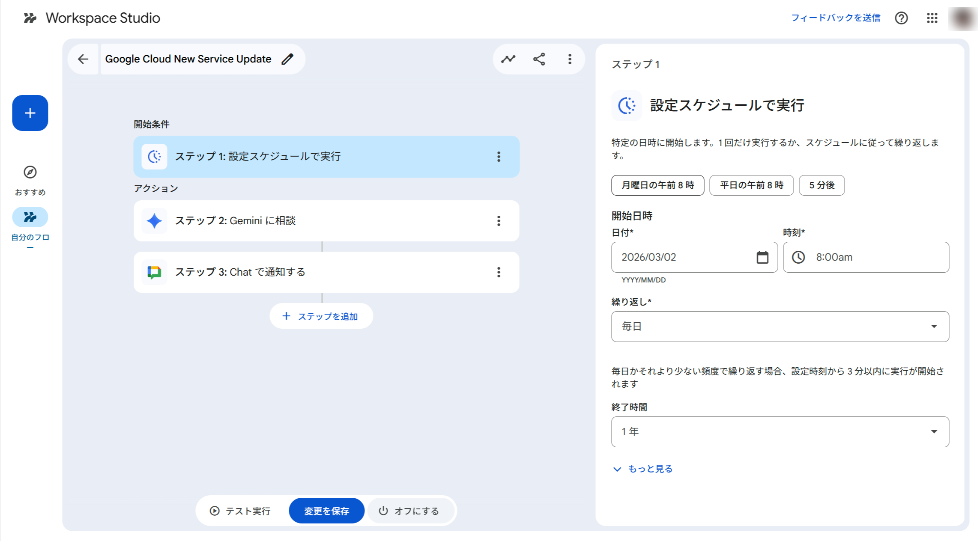Screen dimensions: 980x541
Task: Create new flow with plus button
Action: click(30, 113)
